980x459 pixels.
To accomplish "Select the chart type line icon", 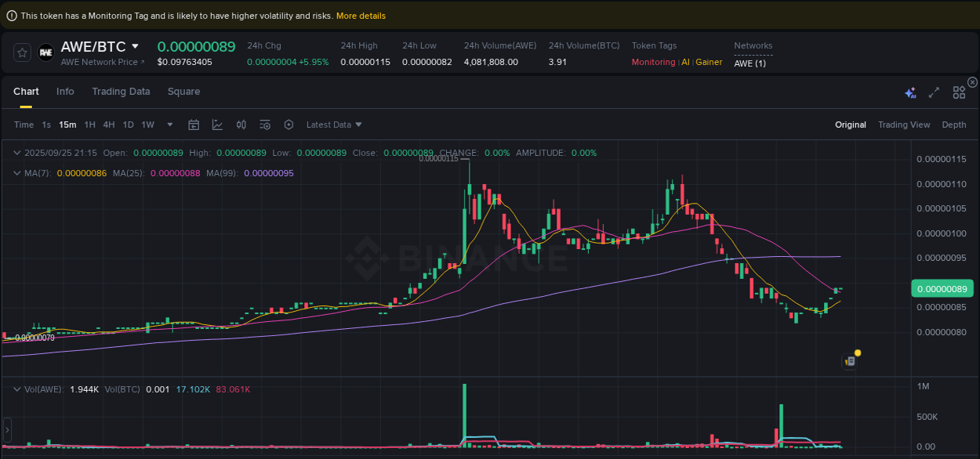I will (x=217, y=124).
